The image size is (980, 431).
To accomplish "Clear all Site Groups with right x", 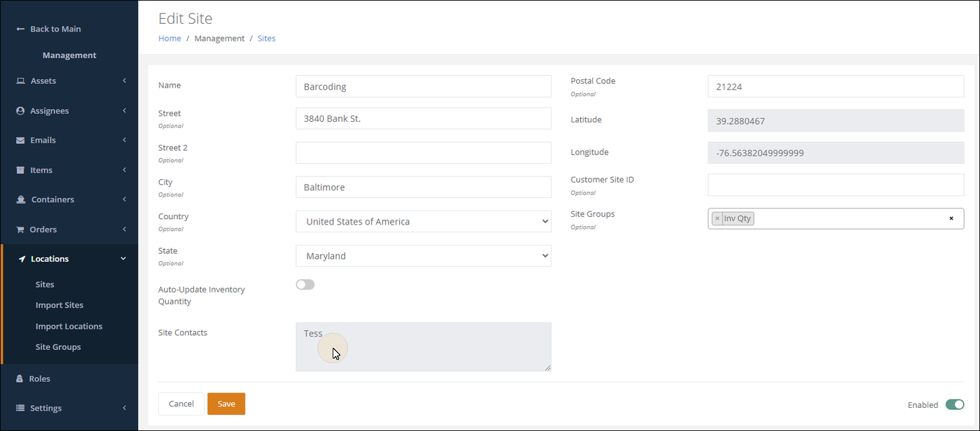I will (x=951, y=218).
